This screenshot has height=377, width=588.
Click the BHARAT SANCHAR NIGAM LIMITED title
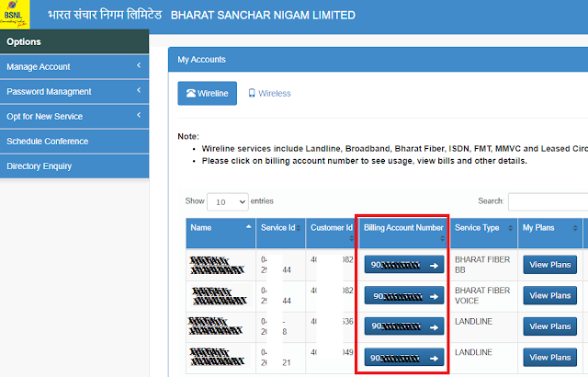[x=263, y=16]
